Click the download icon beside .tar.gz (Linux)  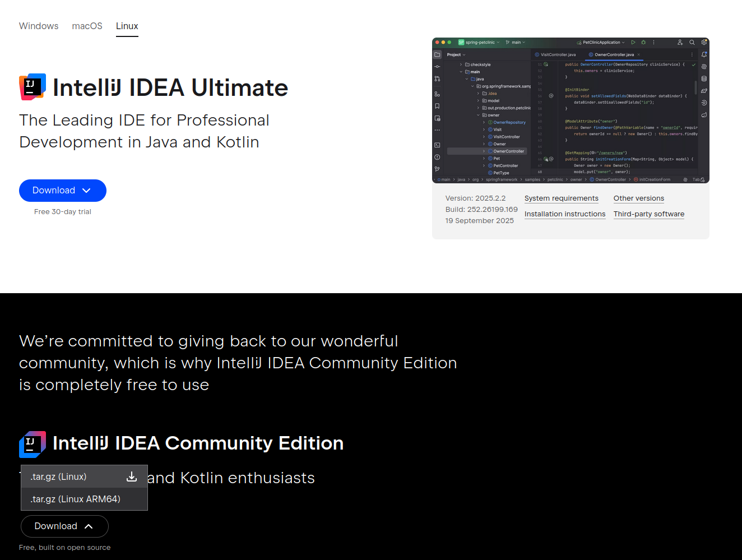click(x=131, y=476)
